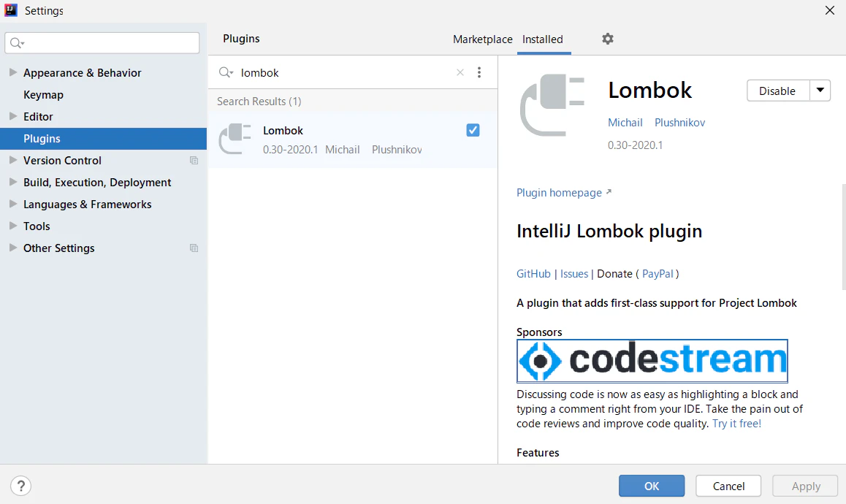Click the Sponsors heading
The image size is (846, 504).
click(x=539, y=332)
